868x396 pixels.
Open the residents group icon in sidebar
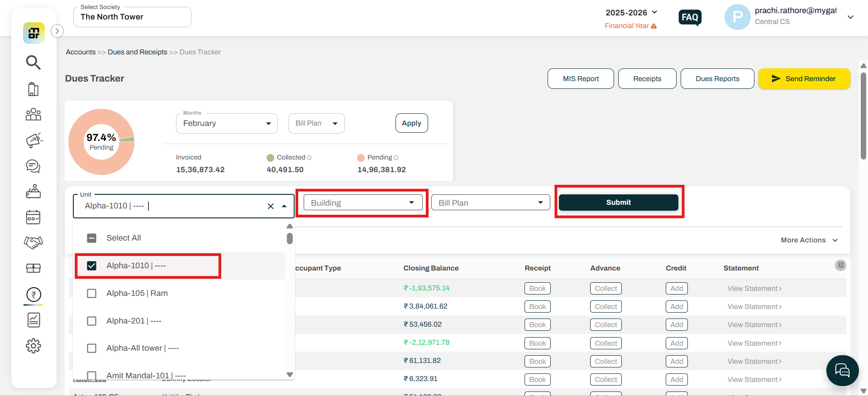[33, 114]
